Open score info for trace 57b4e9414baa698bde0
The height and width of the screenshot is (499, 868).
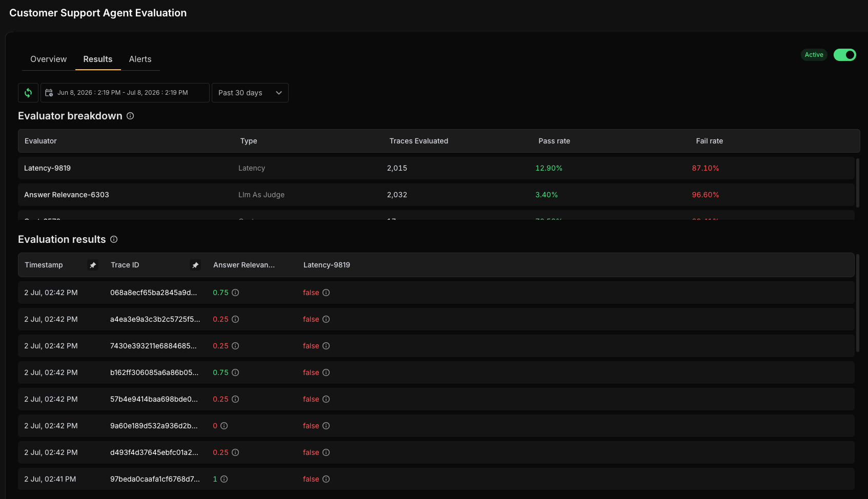(x=235, y=399)
